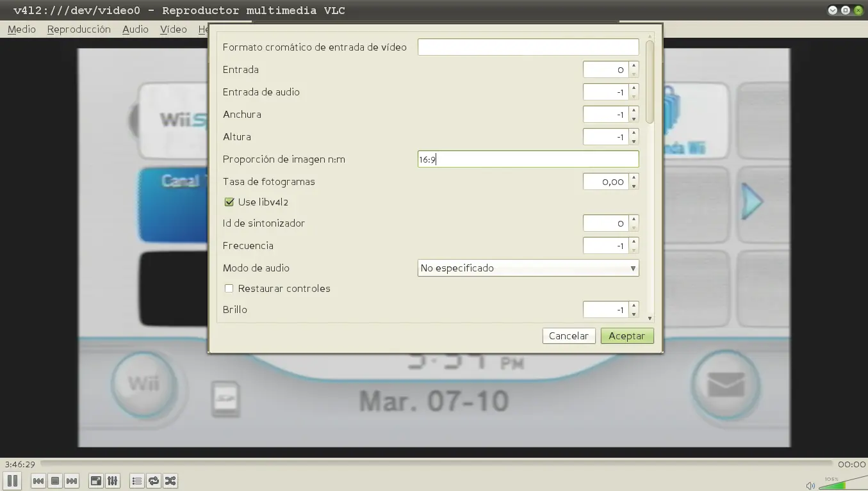This screenshot has width=868, height=491.
Task: Show the playlist icon
Action: (x=137, y=481)
